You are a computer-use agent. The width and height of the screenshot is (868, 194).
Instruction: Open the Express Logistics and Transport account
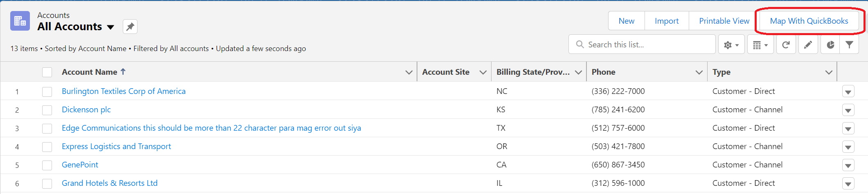click(x=116, y=146)
